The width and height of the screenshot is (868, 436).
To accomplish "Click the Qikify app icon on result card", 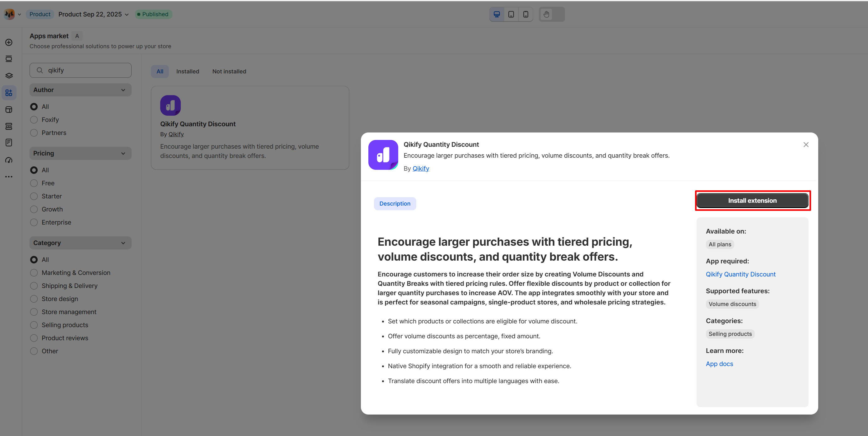I will (170, 105).
